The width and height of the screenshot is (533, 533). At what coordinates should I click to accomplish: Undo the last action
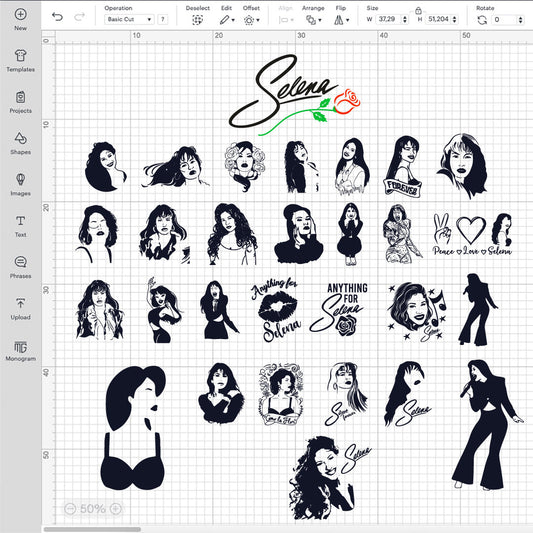click(57, 17)
